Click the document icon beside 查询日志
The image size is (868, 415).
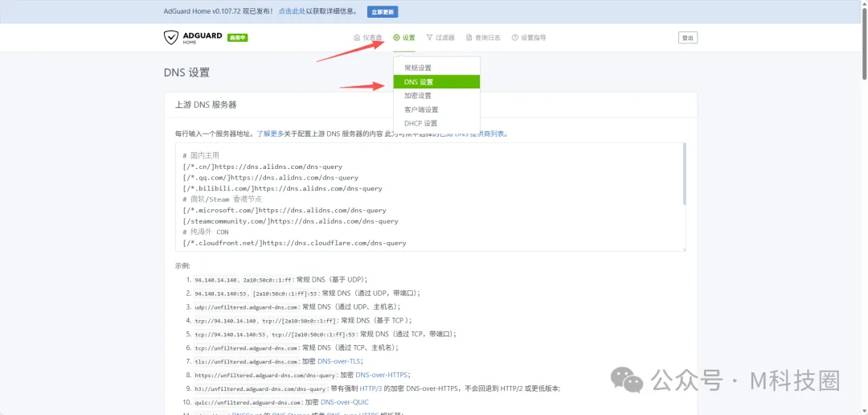pos(469,38)
